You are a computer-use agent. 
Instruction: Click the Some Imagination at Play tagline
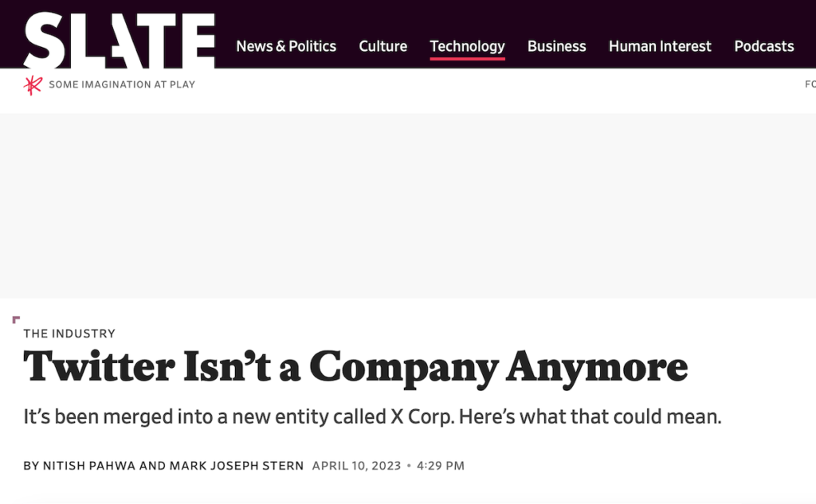coord(122,84)
